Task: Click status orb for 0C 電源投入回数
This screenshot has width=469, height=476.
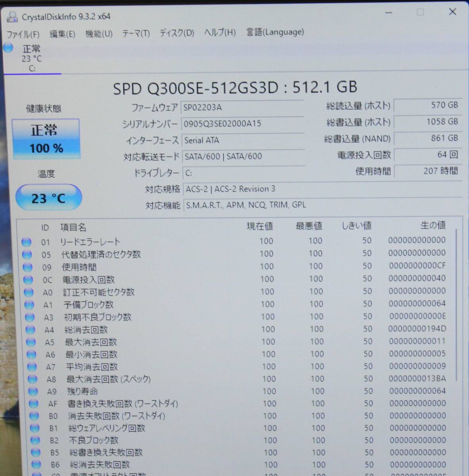Action: [28, 280]
